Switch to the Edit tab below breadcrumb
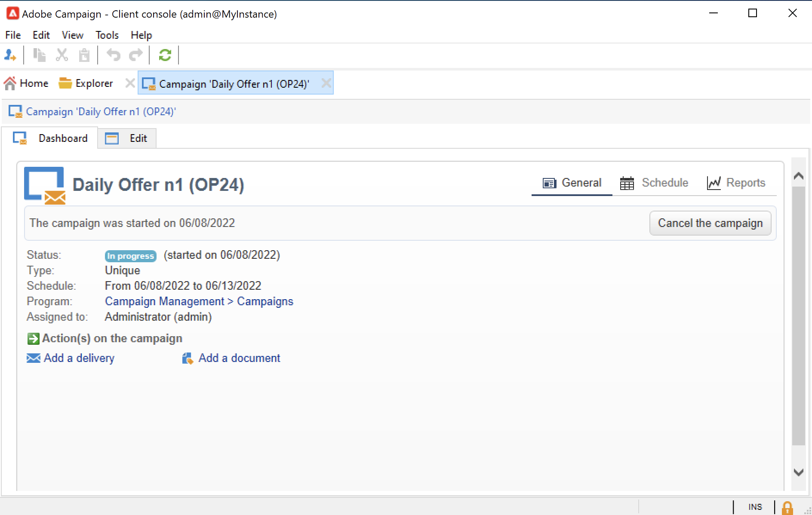Image resolution: width=812 pixels, height=515 pixels. pos(126,138)
